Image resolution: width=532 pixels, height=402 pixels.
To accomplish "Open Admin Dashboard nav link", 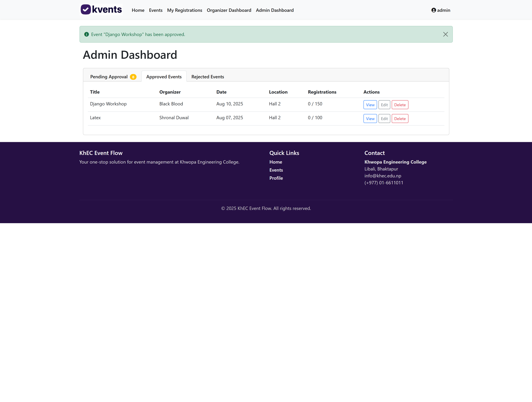I will pos(275,10).
